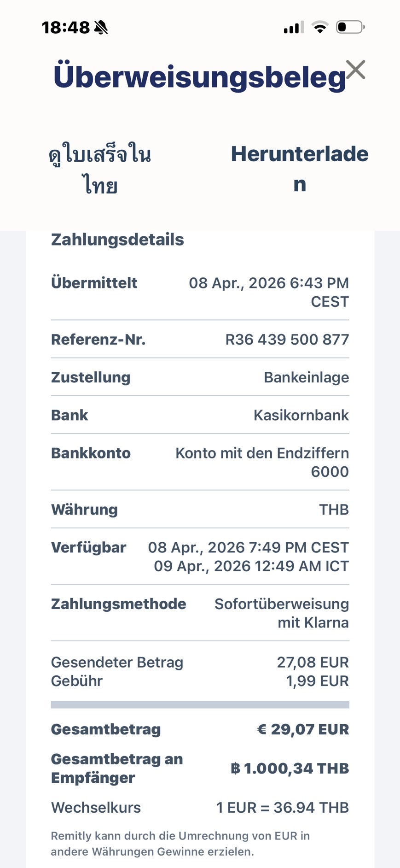The image size is (400, 868).
Task: Tap the Wi-Fi status icon
Action: [x=320, y=27]
